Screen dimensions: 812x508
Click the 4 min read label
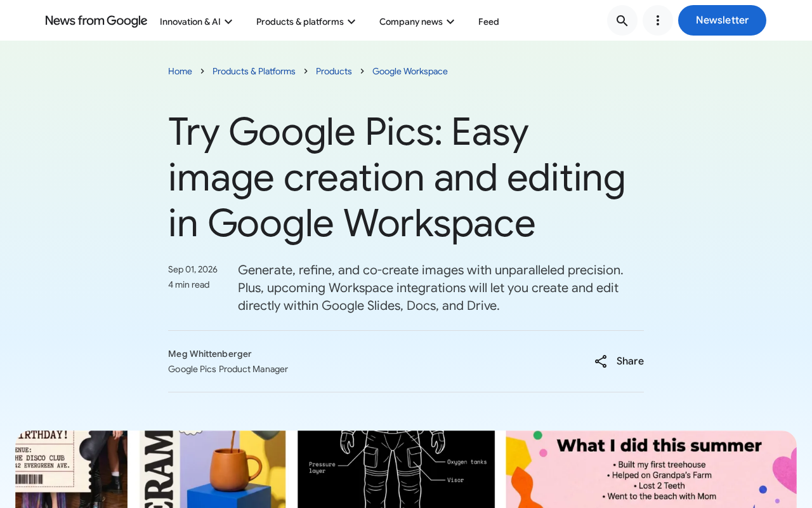click(189, 284)
